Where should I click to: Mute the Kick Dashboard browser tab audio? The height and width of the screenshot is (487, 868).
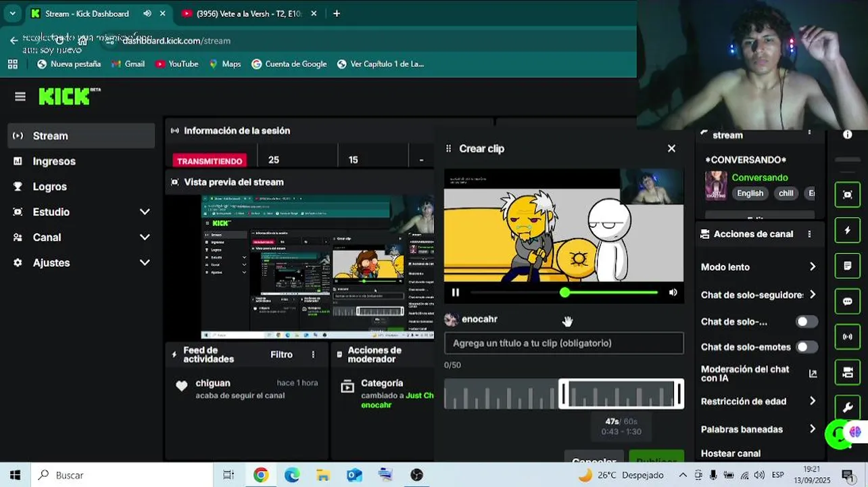coord(147,14)
